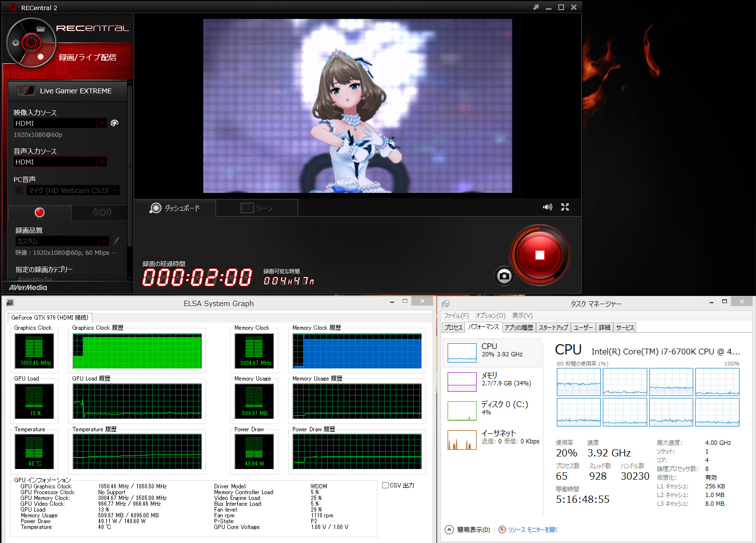
Task: Open the recordings folder icon
Action: (x=41, y=29)
